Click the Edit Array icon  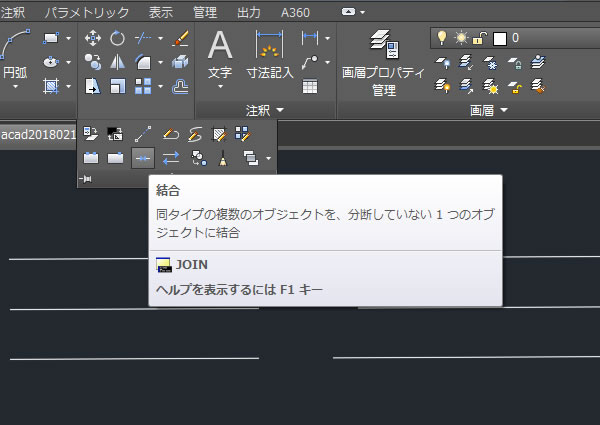(243, 134)
